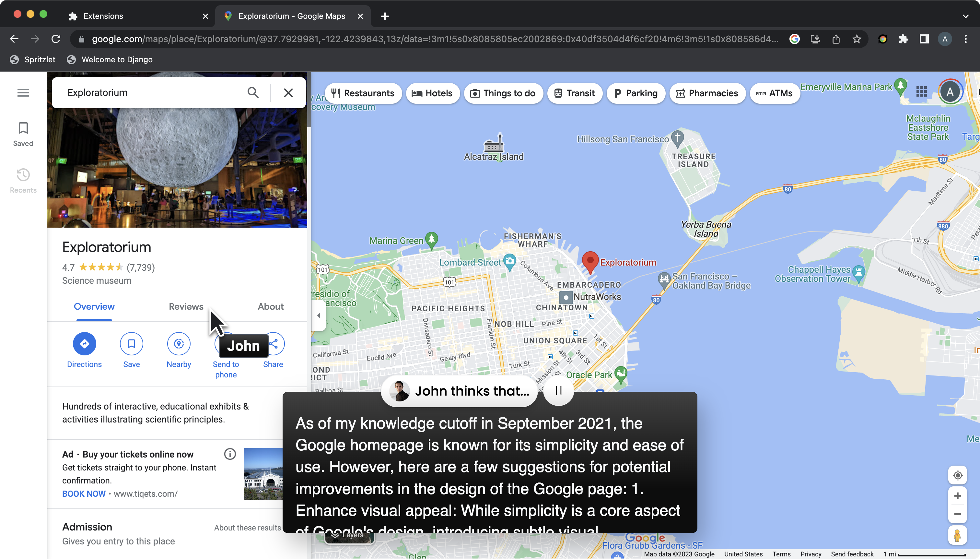This screenshot has height=559, width=980.
Task: Pause John's narration overlay
Action: tap(558, 391)
